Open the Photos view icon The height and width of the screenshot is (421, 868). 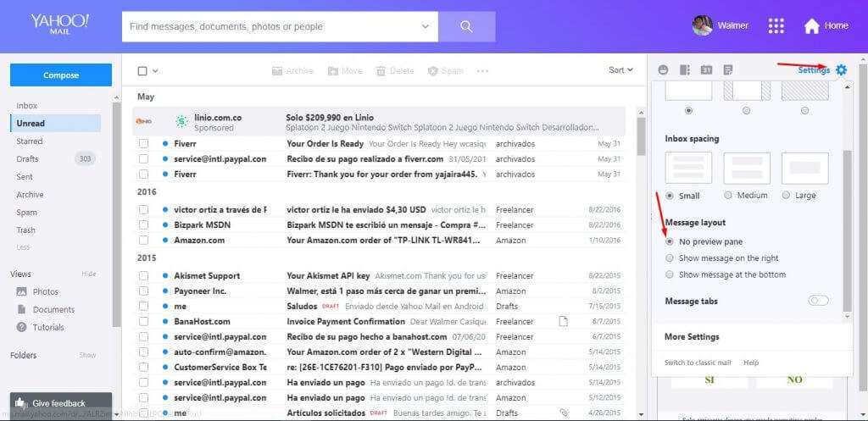[21, 291]
